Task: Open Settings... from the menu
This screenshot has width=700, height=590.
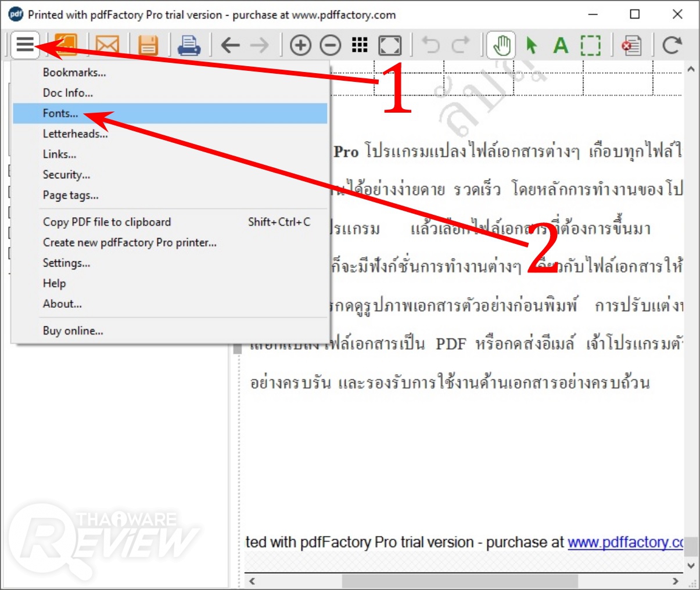Action: click(170, 262)
